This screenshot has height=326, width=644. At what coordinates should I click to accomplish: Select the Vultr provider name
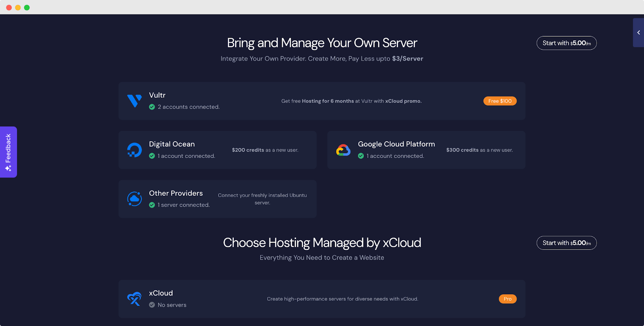tap(157, 95)
